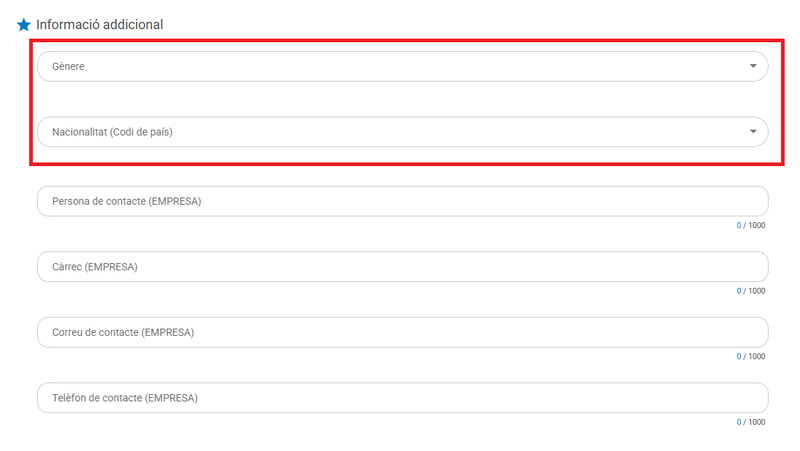The height and width of the screenshot is (451, 800).
Task: Click the 'Correu de contacte (EMPRESA)' placeholder text
Action: (x=122, y=332)
